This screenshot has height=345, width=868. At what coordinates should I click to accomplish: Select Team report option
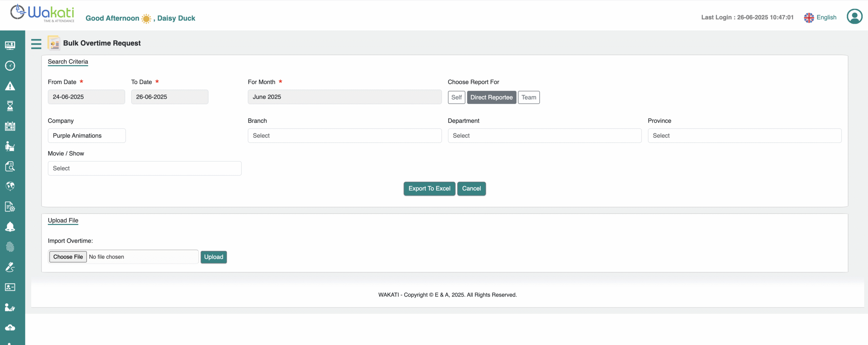[x=529, y=97]
